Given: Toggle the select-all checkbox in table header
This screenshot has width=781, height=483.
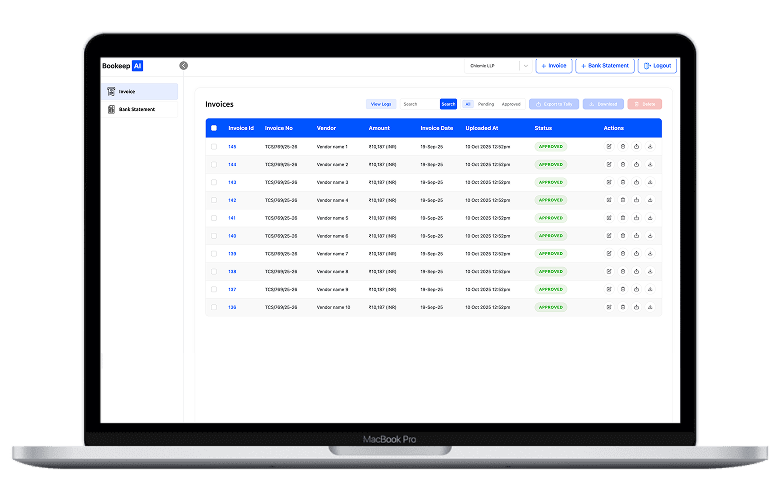Looking at the screenshot, I should (x=214, y=128).
